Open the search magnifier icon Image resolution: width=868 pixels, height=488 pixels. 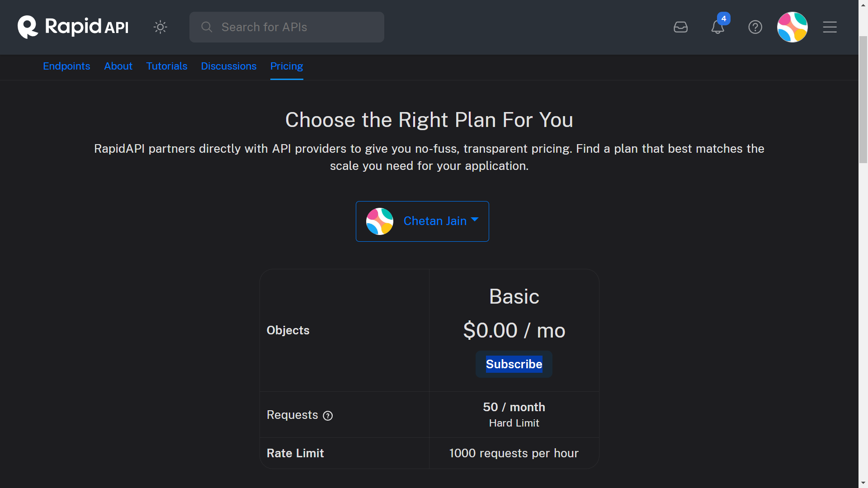click(207, 27)
